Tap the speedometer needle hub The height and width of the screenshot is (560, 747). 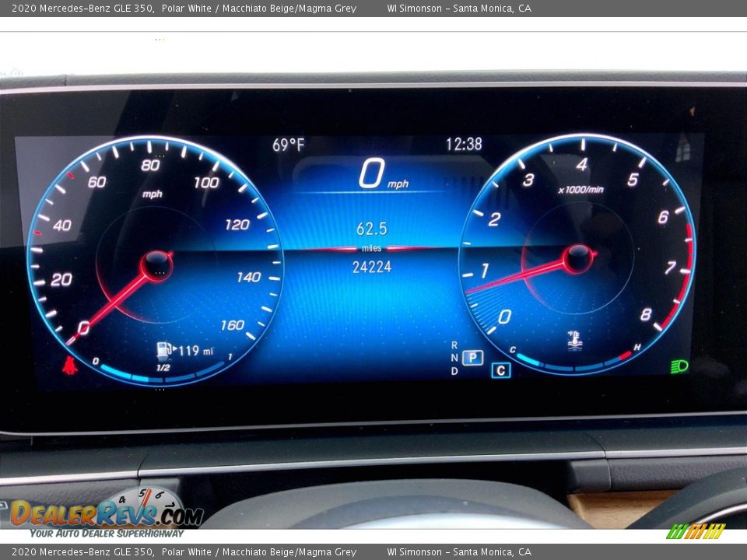tap(156, 266)
